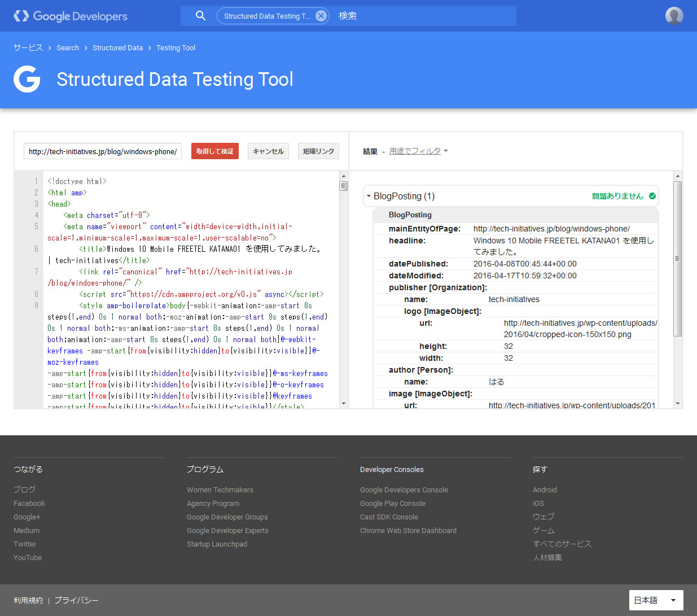Image resolution: width=697 pixels, height=616 pixels.
Task: Open the Startup Launchpad link
Action: [x=217, y=544]
